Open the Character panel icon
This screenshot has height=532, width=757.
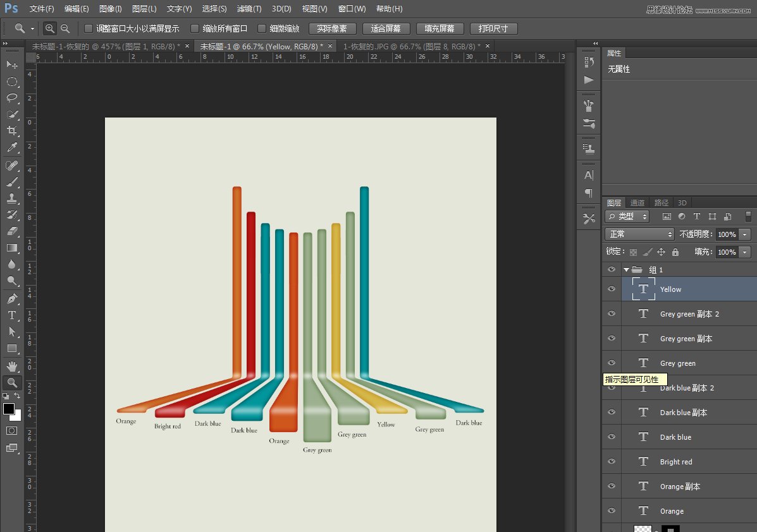point(589,175)
